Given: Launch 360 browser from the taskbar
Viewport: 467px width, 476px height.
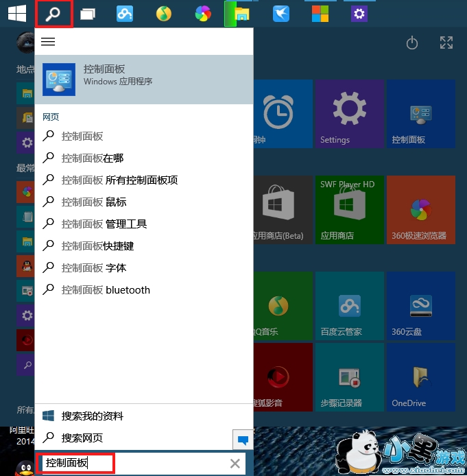Looking at the screenshot, I should point(203,14).
